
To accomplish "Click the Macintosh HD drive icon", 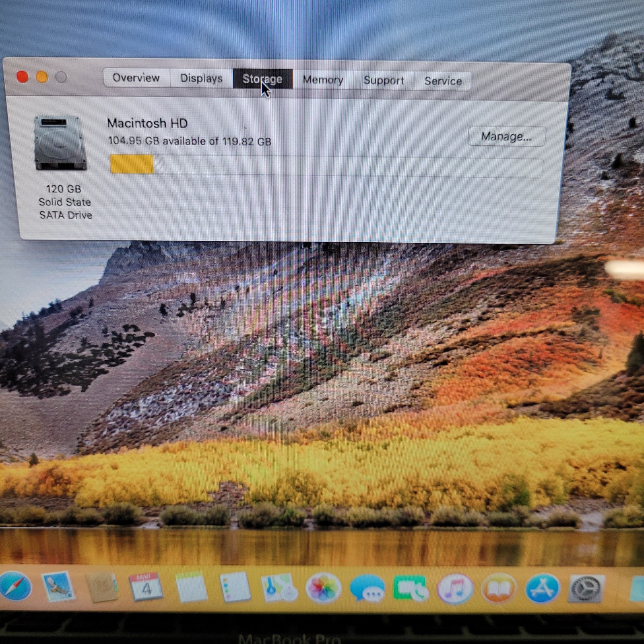I will coord(60,143).
